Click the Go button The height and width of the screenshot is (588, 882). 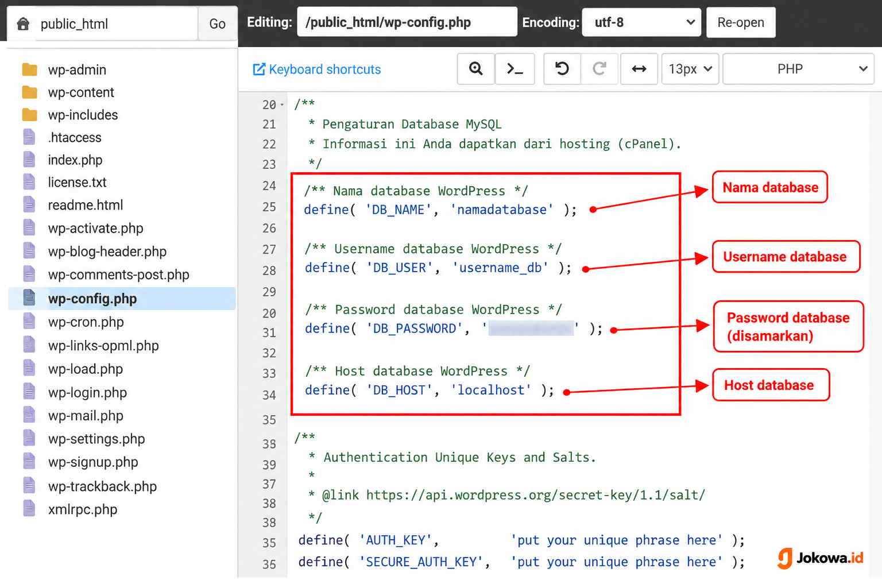point(217,24)
